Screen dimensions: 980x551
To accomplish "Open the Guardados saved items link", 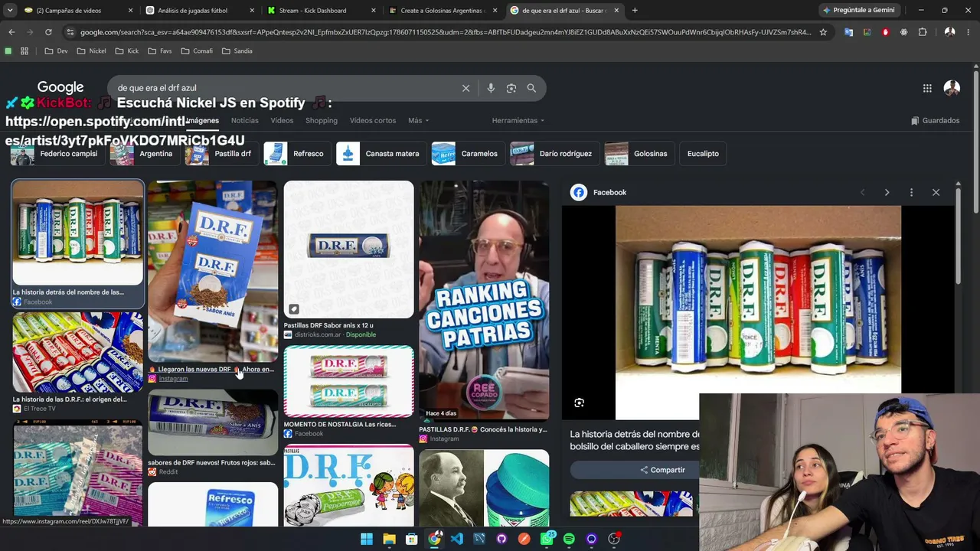I will coord(936,120).
